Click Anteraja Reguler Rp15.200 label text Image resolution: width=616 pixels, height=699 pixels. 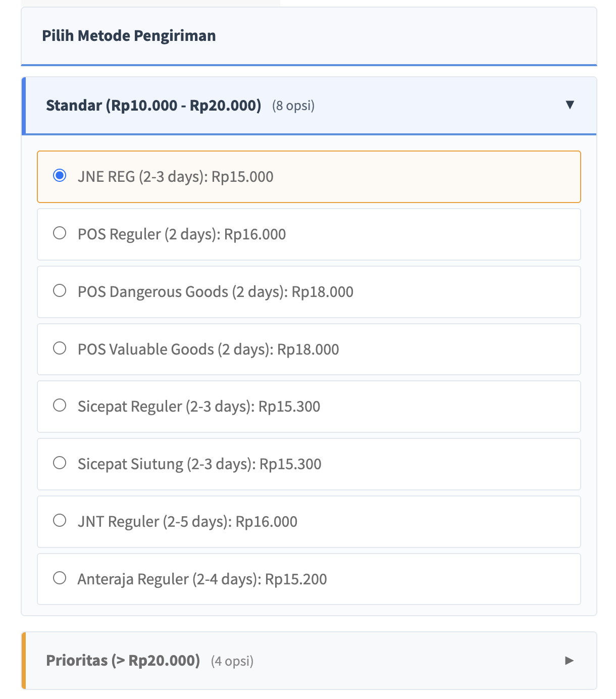202,579
